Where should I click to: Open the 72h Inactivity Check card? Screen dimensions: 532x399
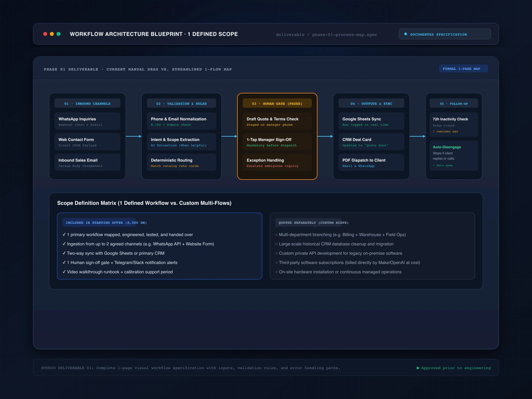coord(454,125)
